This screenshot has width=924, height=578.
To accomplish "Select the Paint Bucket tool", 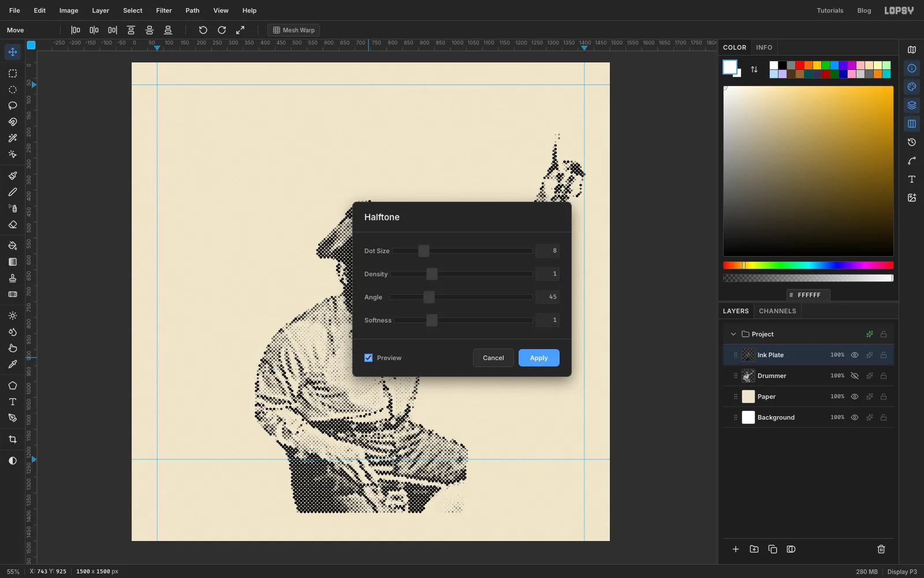I will point(12,246).
